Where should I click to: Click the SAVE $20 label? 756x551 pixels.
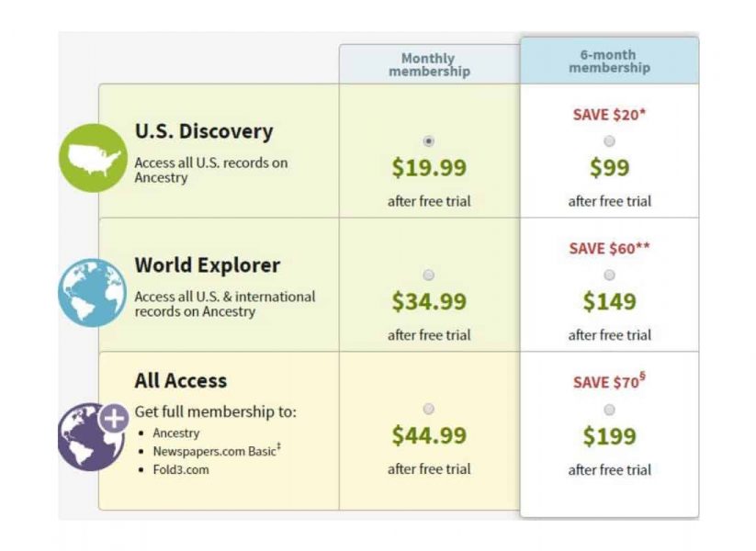[x=609, y=115]
